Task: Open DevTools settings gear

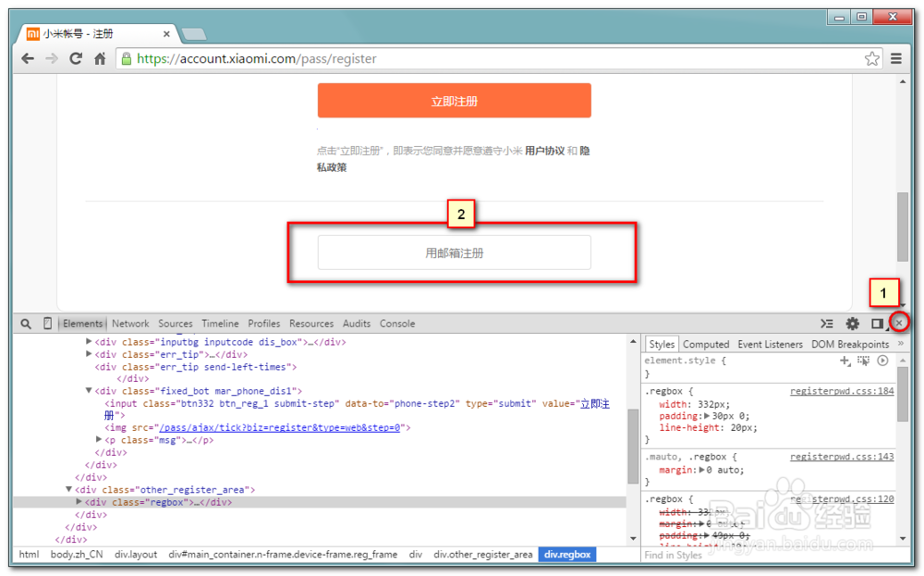Action: 852,324
